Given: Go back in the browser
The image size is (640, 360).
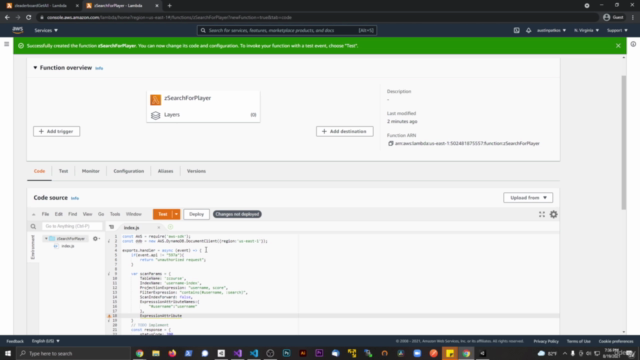Looking at the screenshot, I should tap(7, 18).
